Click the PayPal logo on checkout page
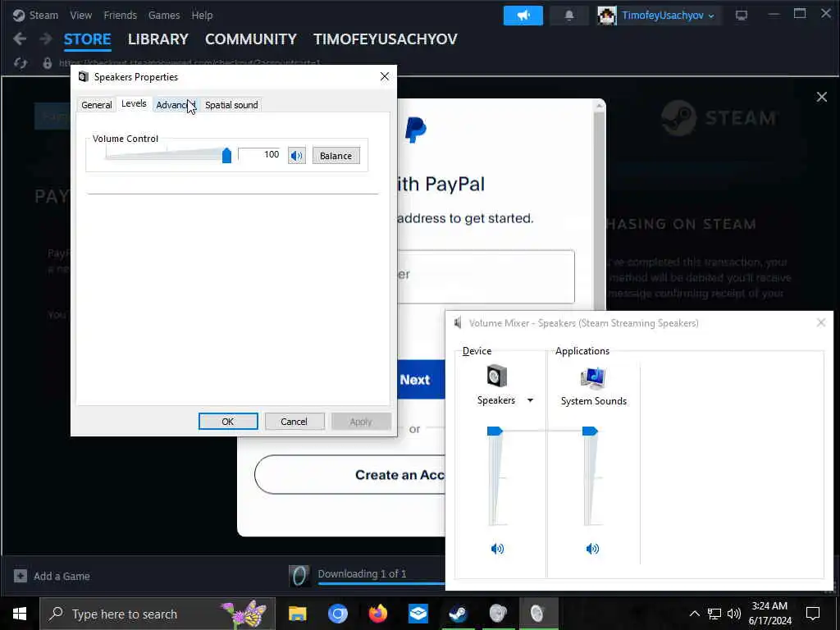This screenshot has height=630, width=840. click(x=416, y=130)
